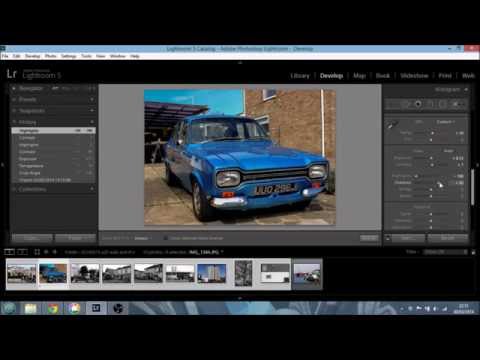
Task: Toggle the left panel hide arrow
Action: (2, 164)
